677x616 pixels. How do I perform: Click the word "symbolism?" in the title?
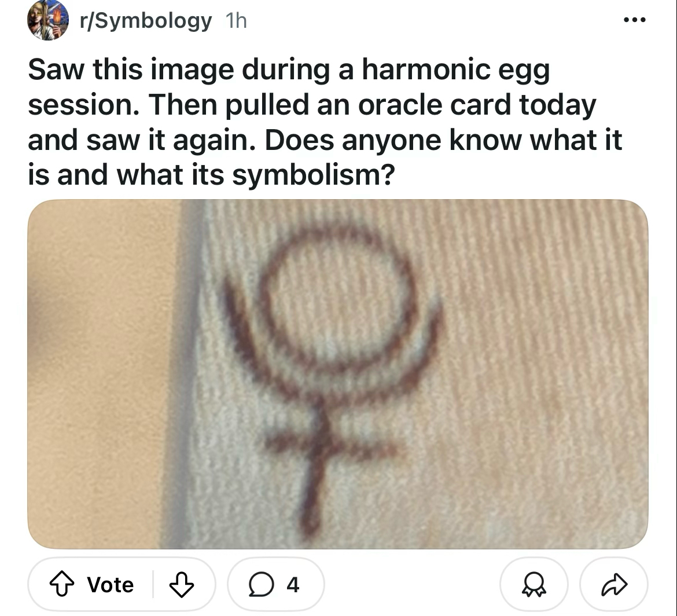tap(314, 175)
